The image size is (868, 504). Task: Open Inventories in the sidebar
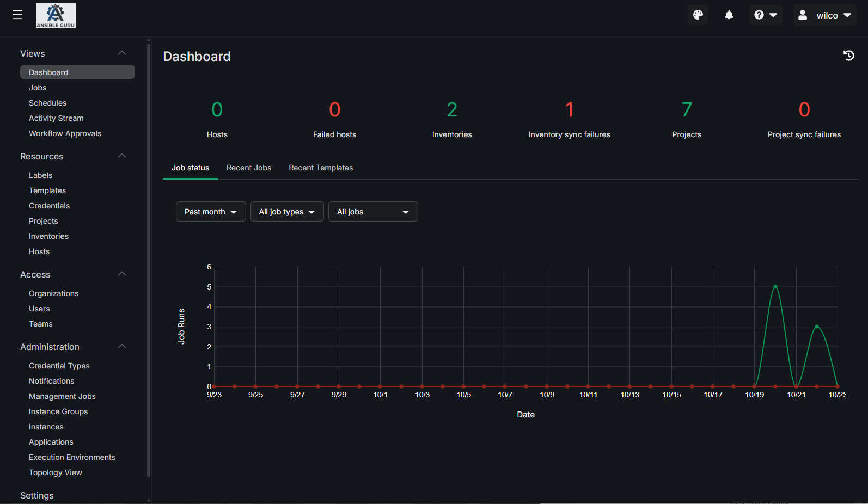48,236
